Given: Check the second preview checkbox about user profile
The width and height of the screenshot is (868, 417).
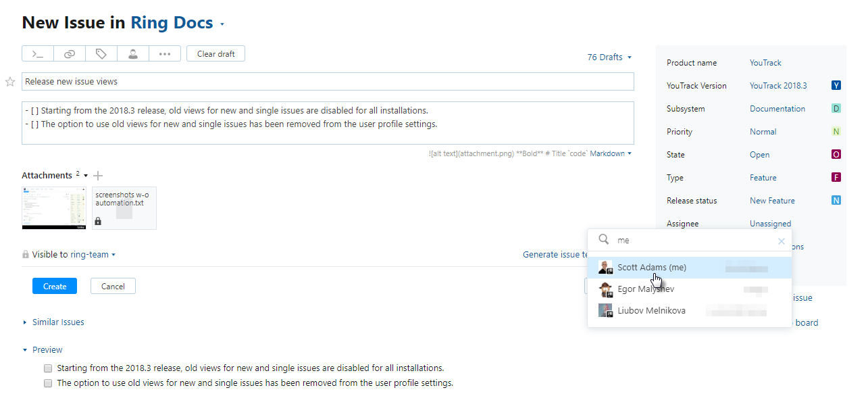Looking at the screenshot, I should click(x=48, y=383).
